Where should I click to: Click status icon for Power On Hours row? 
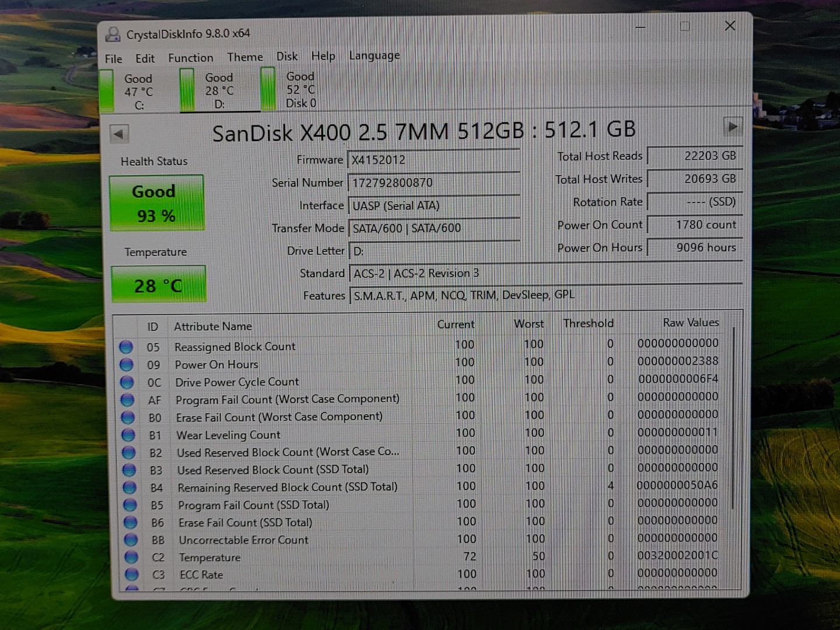tap(127, 365)
